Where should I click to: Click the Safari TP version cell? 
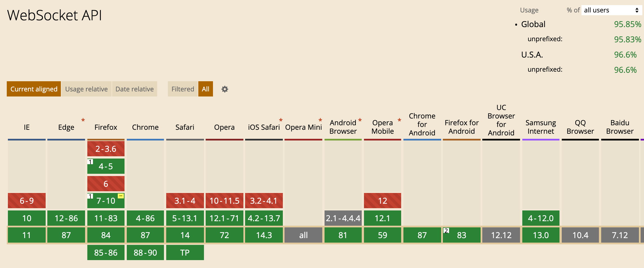pyautogui.click(x=185, y=252)
